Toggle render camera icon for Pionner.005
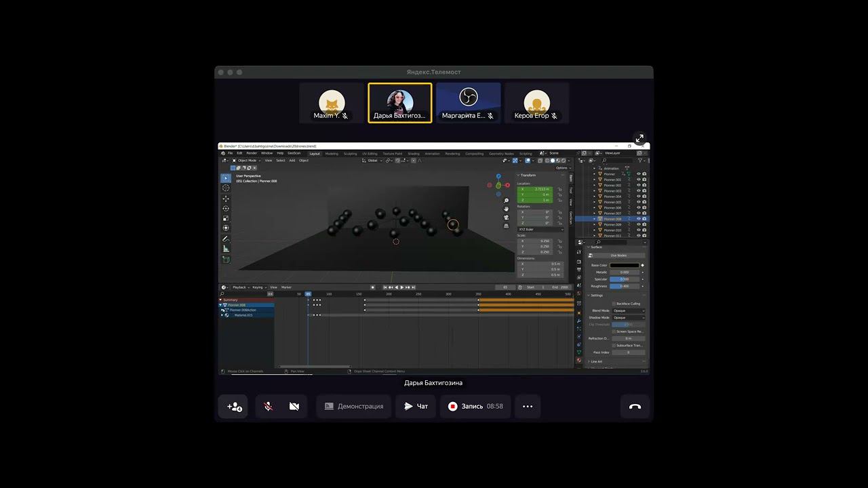The width and height of the screenshot is (868, 488). pos(644,202)
